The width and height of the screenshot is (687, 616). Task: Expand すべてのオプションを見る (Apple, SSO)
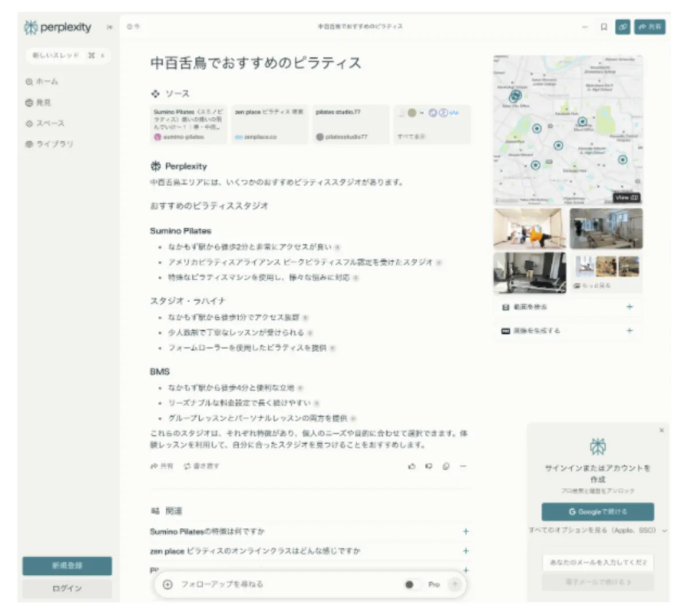[598, 531]
